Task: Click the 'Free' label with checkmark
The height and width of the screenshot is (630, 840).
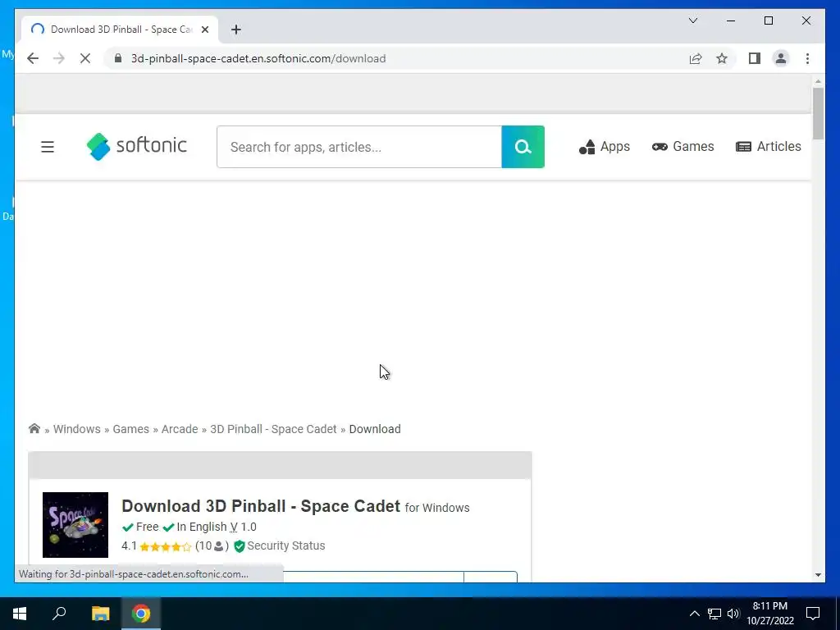Action: pos(141,527)
